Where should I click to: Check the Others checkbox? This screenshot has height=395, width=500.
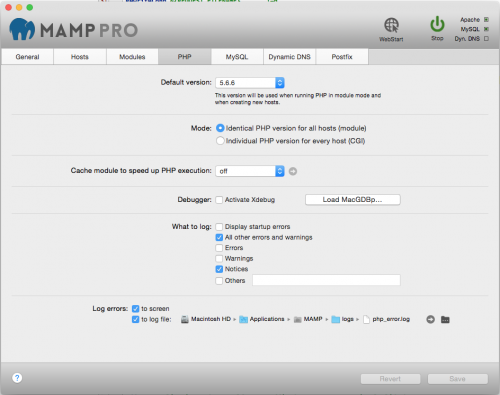point(219,281)
